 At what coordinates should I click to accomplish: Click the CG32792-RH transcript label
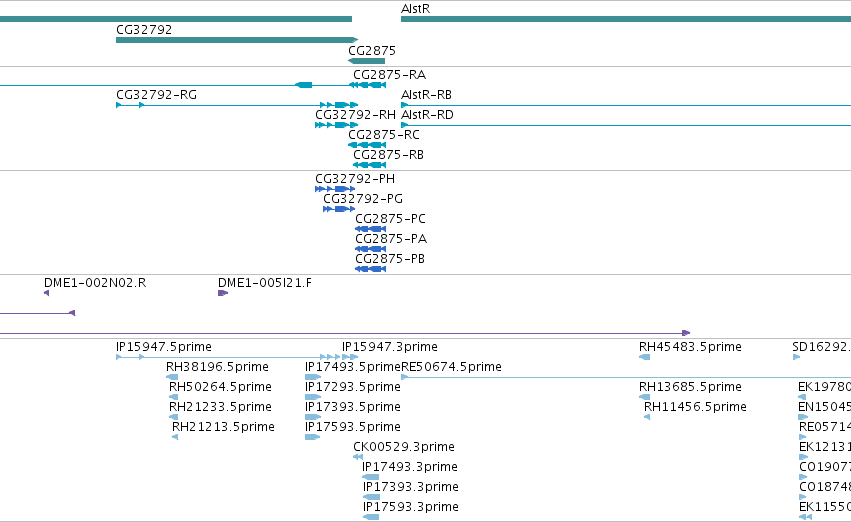(x=355, y=115)
